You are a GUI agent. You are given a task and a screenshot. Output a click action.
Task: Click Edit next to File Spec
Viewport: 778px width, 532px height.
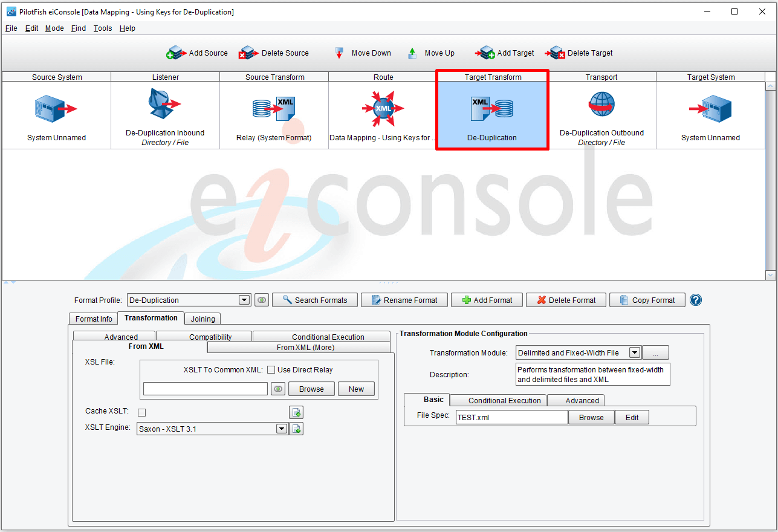pyautogui.click(x=632, y=417)
